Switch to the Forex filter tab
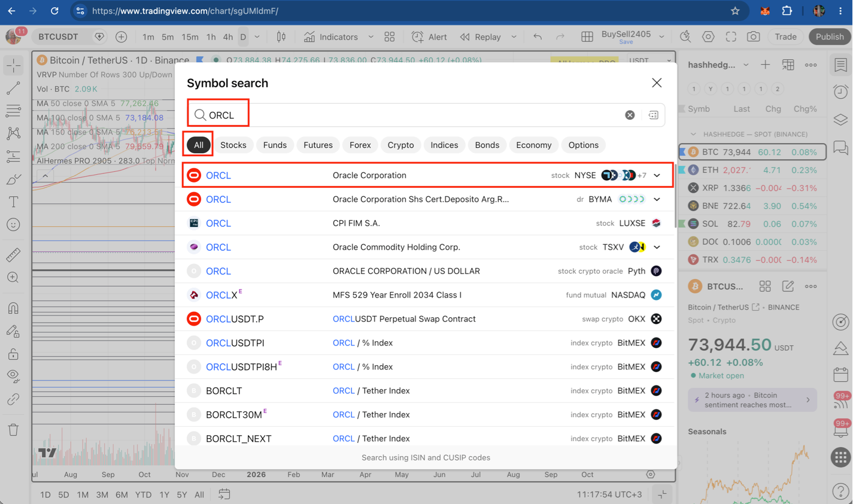This screenshot has width=853, height=504. tap(360, 145)
